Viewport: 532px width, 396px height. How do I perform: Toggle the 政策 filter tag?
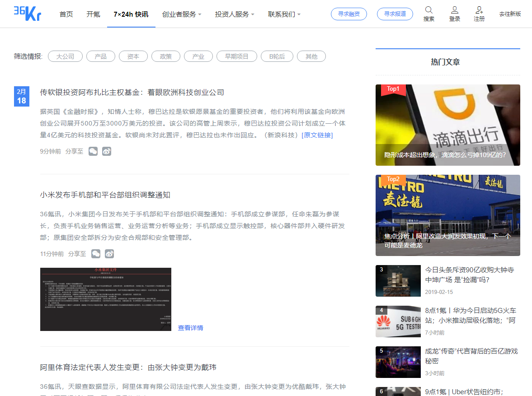(166, 56)
